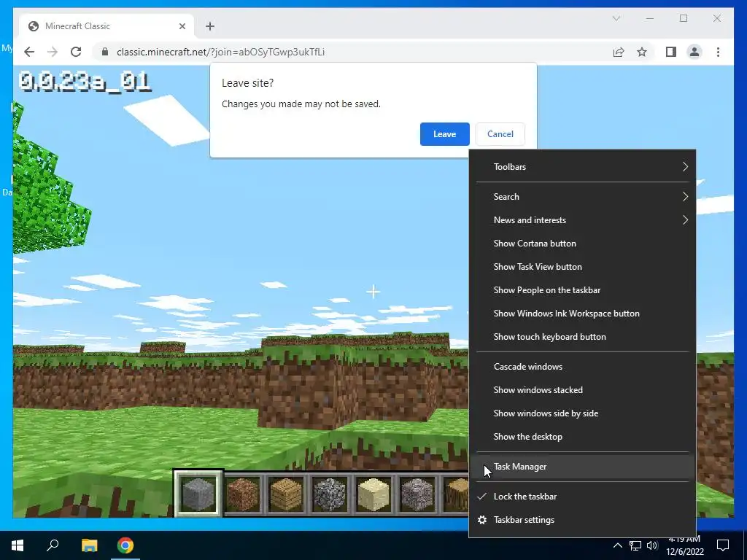Expand the News and interests submenu
747x560 pixels.
pyautogui.click(x=583, y=220)
